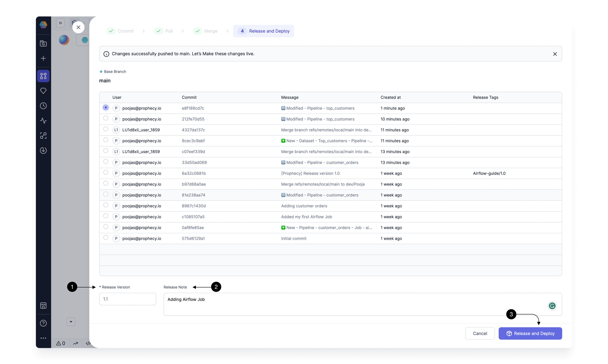608x364 pixels.
Task: Go to the Merge step
Action: click(x=206, y=31)
